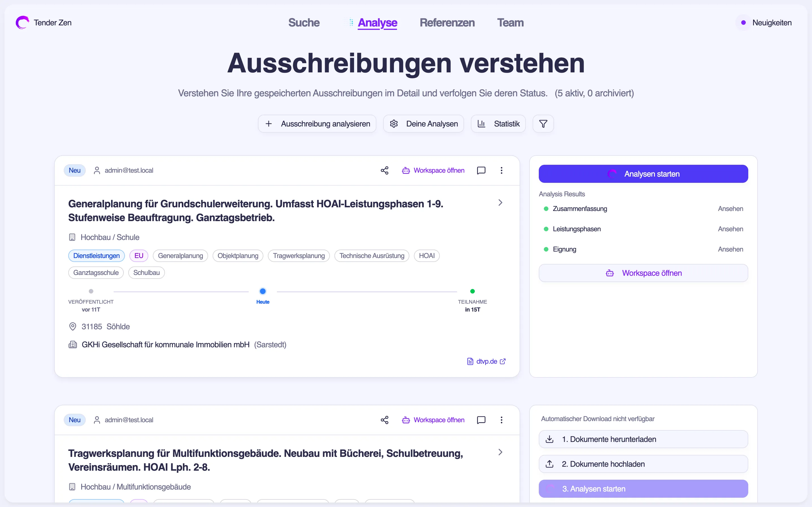Select the EU tag on the Generalplanung card
The image size is (812, 507).
(x=139, y=255)
